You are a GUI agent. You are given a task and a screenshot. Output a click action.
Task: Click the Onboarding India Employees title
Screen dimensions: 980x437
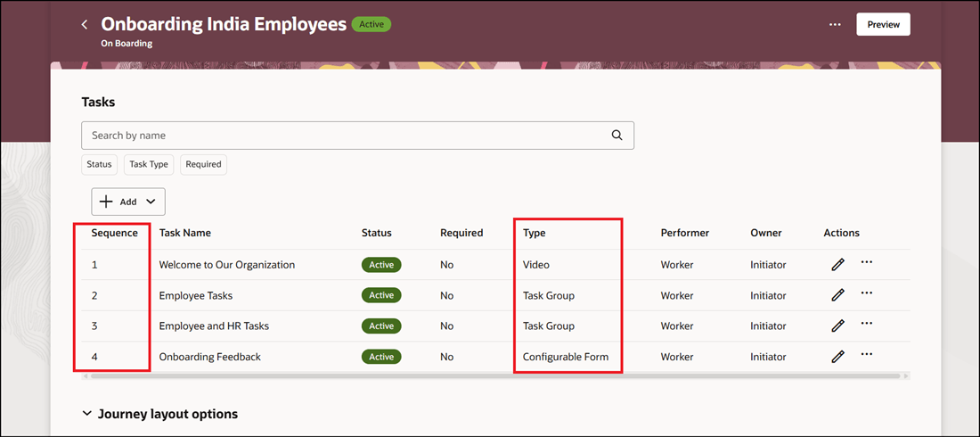coord(224,24)
